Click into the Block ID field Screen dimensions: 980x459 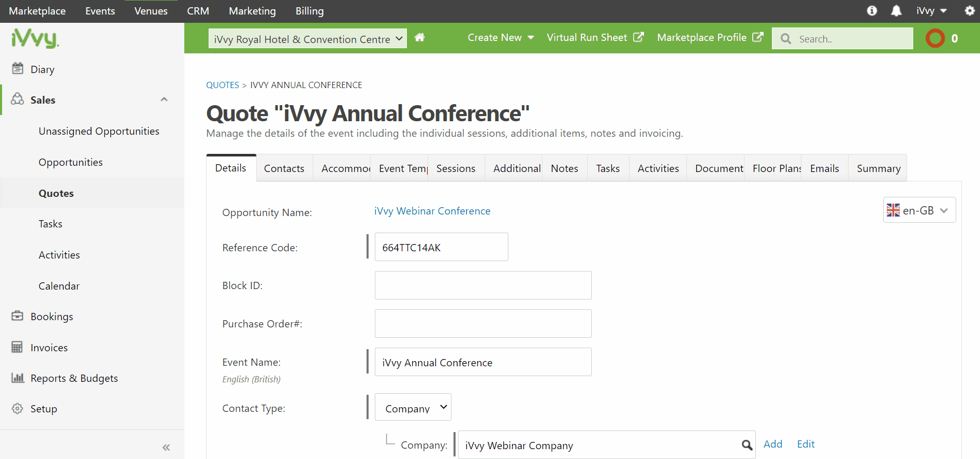click(x=483, y=285)
